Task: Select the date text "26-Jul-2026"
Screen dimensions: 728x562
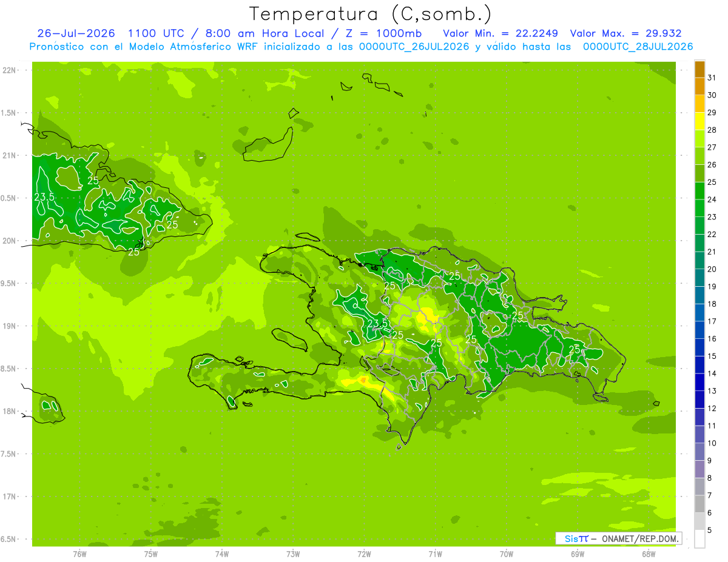Action: click(76, 33)
